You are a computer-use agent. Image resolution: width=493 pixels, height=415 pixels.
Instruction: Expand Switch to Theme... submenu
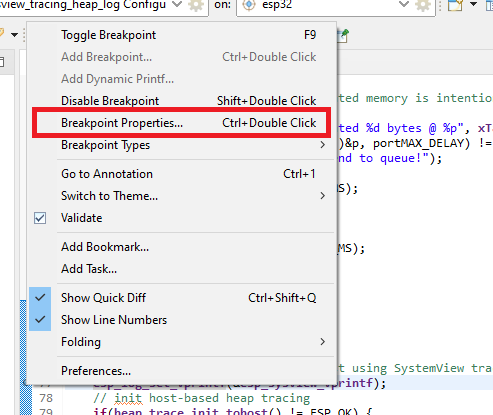coord(182,196)
